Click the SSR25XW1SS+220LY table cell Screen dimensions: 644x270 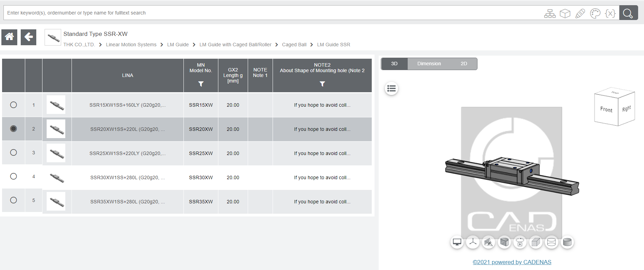[127, 153]
